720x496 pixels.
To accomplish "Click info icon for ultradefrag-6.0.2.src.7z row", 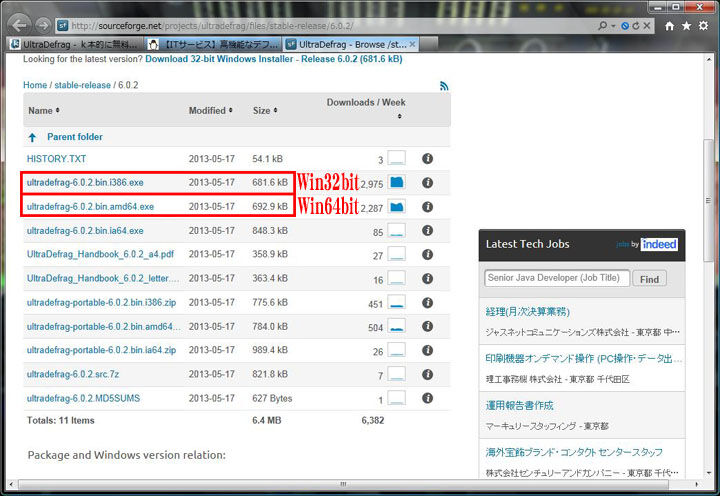I will [x=428, y=374].
